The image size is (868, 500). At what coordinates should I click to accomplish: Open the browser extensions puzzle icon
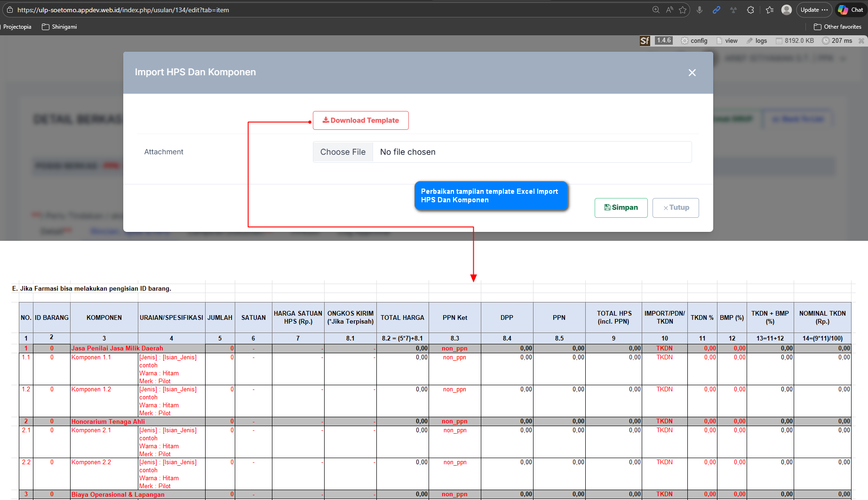point(750,10)
